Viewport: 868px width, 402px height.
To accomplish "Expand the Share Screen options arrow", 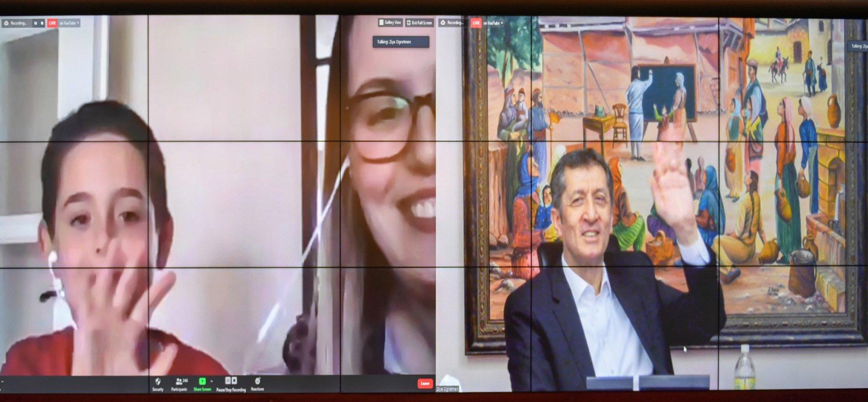I will point(212,381).
